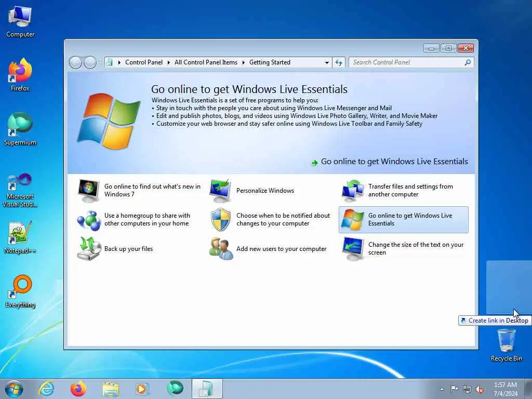Select the Firefox desktop shortcut
The height and width of the screenshot is (399, 532).
[20, 75]
